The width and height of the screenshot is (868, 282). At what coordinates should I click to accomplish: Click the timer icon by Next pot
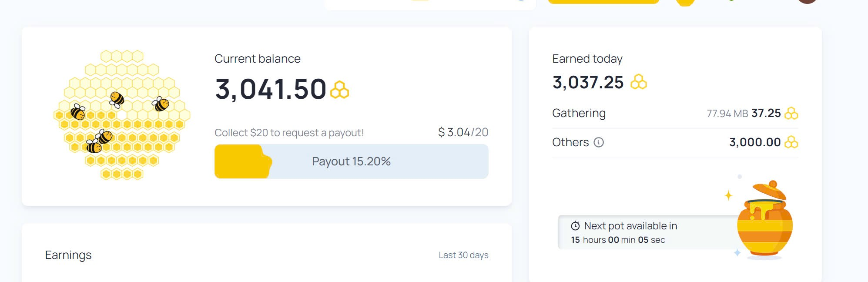pyautogui.click(x=575, y=225)
